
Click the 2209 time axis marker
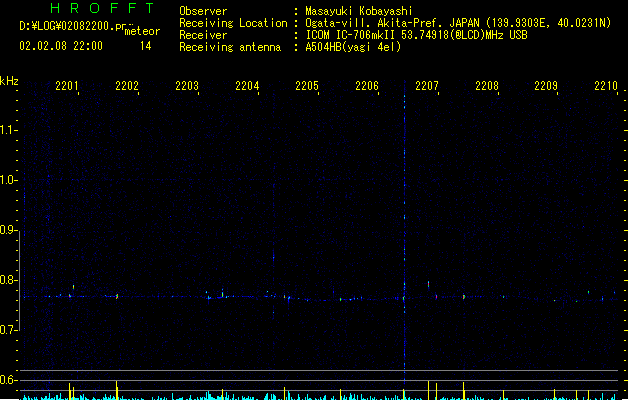coord(546,86)
